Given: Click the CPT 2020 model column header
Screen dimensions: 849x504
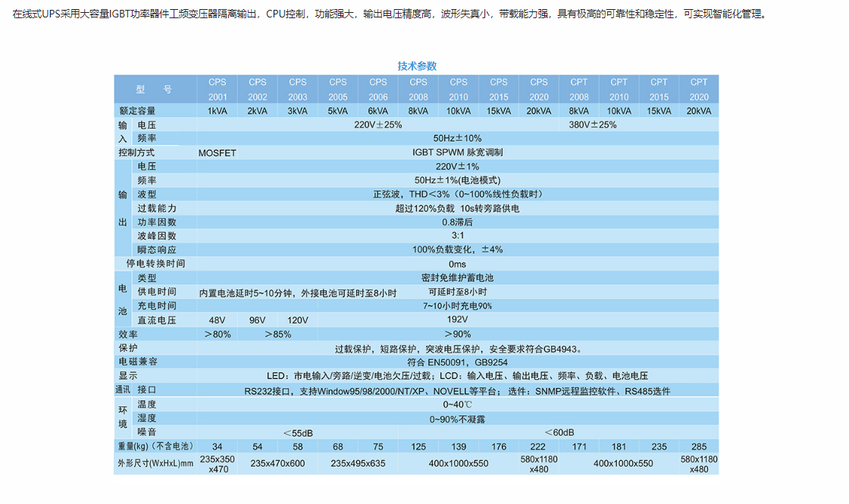Looking at the screenshot, I should pyautogui.click(x=698, y=89).
